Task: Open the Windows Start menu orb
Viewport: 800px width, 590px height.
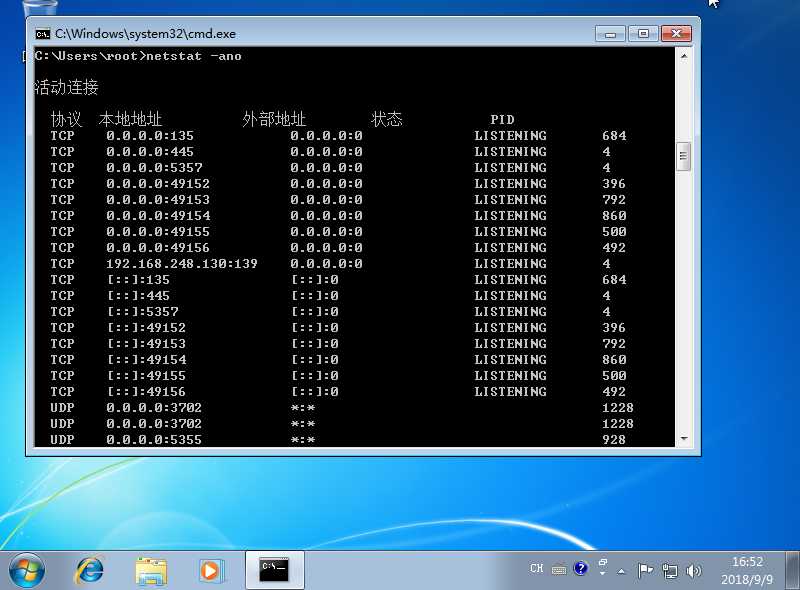Action: click(x=27, y=570)
